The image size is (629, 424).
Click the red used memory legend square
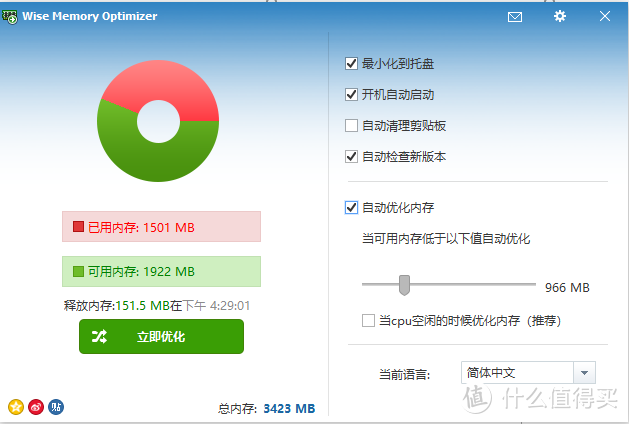pos(78,227)
